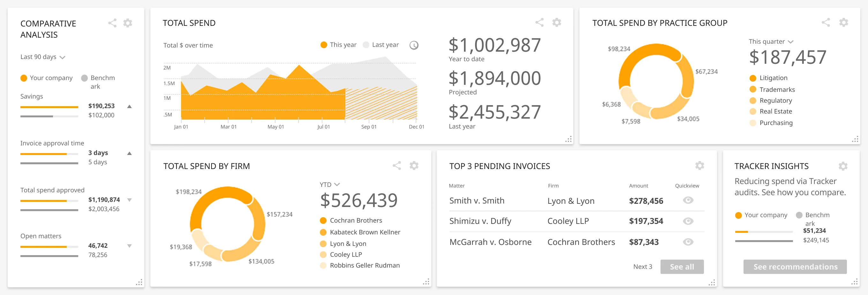Quickview the Shimizu v. Duffy invoice

[688, 221]
